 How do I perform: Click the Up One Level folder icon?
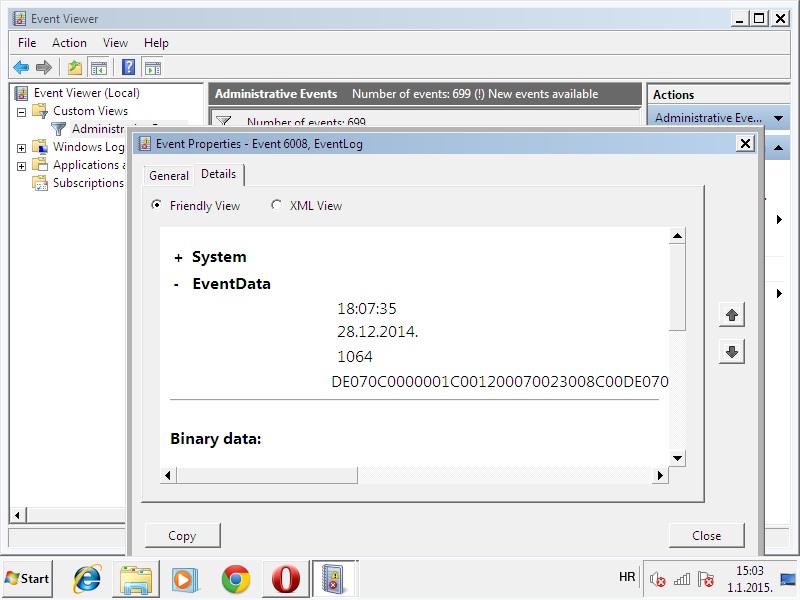pyautogui.click(x=74, y=67)
